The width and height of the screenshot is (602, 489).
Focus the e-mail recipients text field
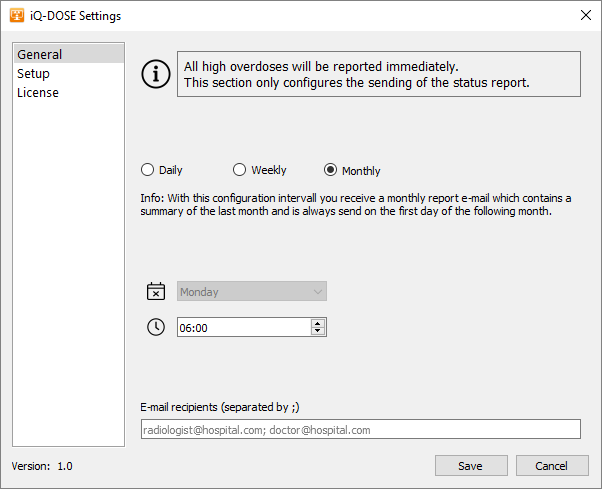[360, 429]
